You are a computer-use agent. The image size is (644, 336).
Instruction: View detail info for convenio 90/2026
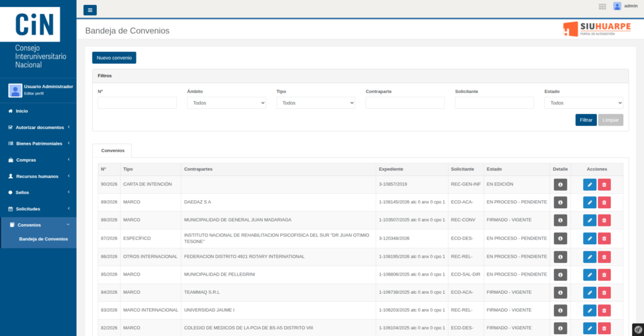pyautogui.click(x=560, y=185)
